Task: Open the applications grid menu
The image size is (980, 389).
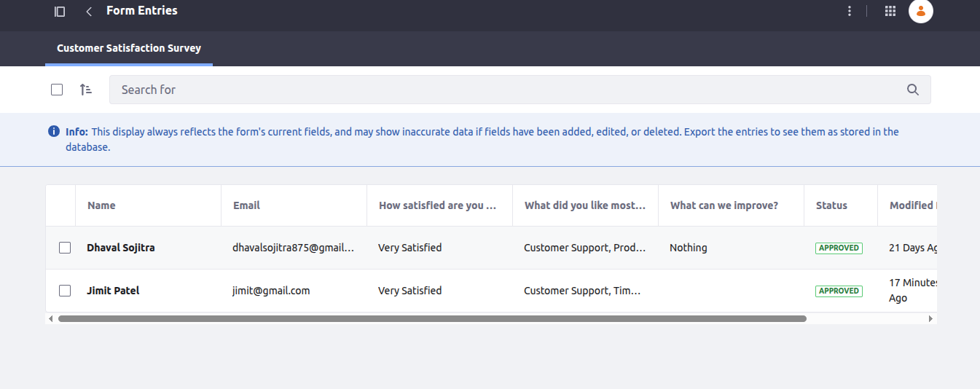Action: coord(890,11)
